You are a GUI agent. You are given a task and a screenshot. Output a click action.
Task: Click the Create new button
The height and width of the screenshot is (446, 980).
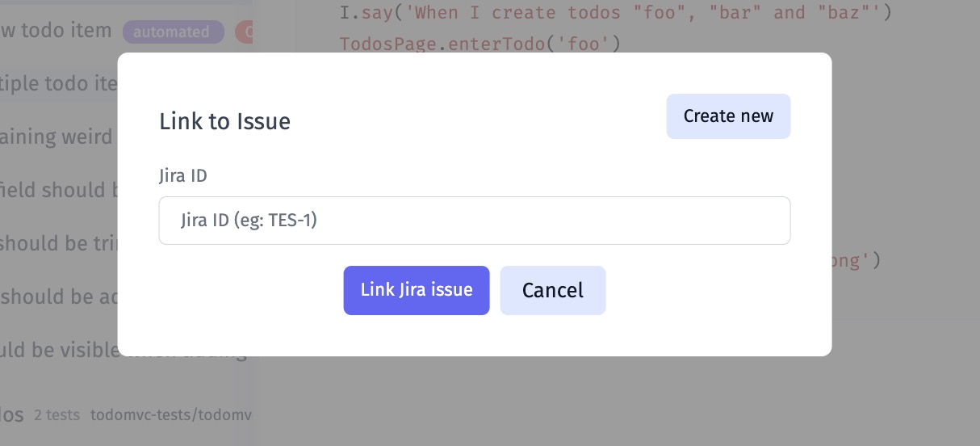coord(728,116)
